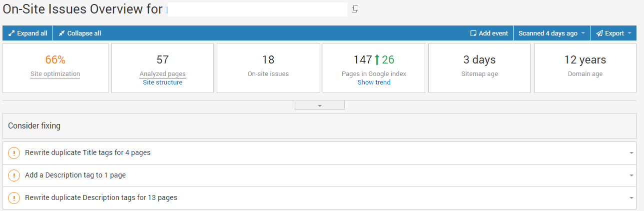Click warning icon for duplicate Title tags
This screenshot has height=211, width=644.
pyautogui.click(x=14, y=153)
